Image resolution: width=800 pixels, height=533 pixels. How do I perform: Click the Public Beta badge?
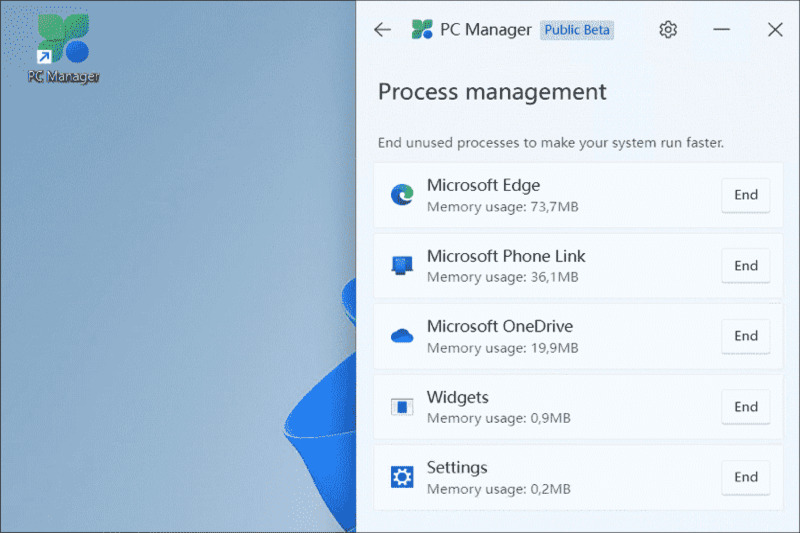click(x=577, y=30)
